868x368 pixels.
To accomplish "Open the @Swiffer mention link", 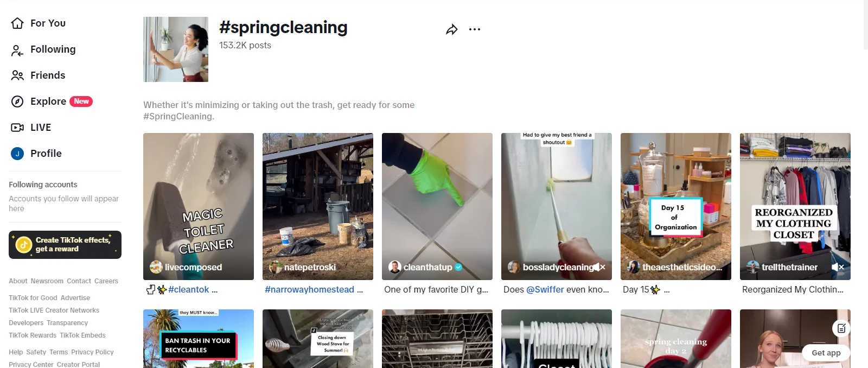I will 545,290.
